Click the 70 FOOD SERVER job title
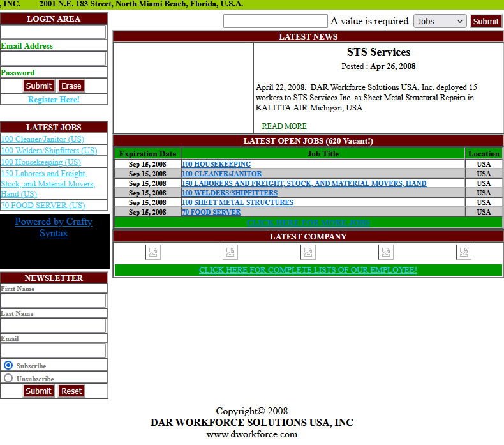504x445 pixels. [x=211, y=212]
